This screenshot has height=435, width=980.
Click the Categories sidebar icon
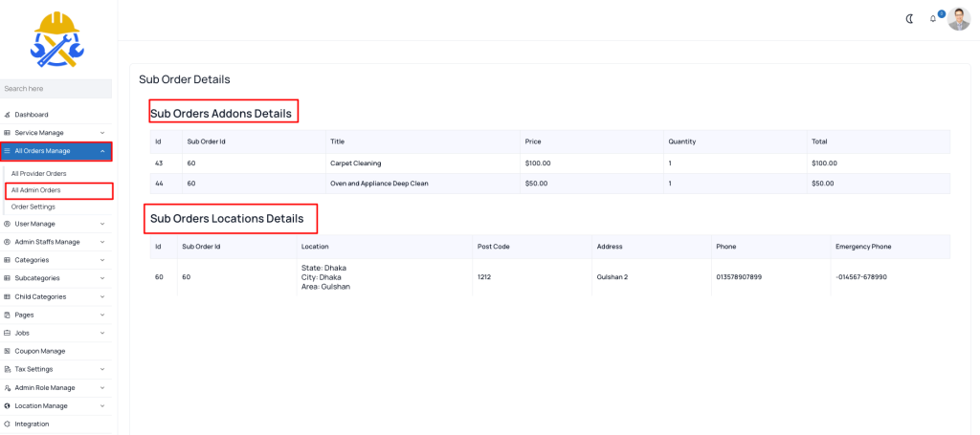pyautogui.click(x=7, y=260)
